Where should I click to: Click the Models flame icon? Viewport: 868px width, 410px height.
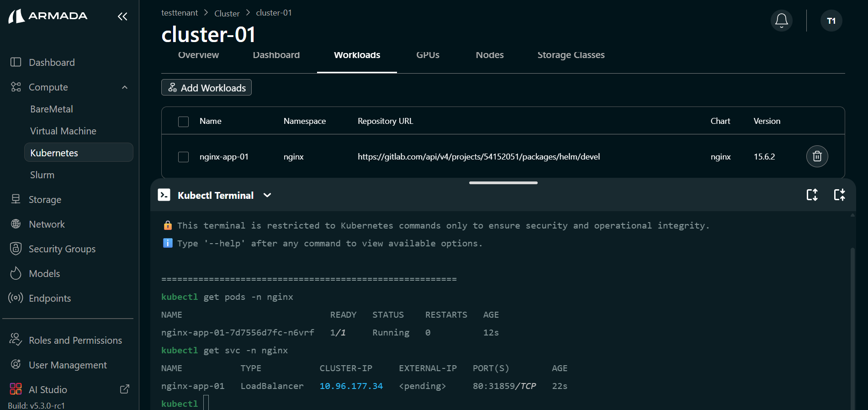(x=16, y=273)
